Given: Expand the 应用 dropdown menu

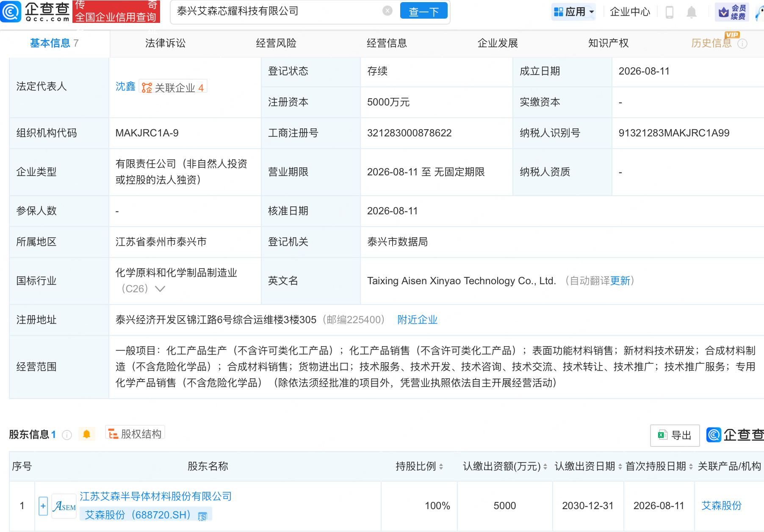Looking at the screenshot, I should pos(592,12).
